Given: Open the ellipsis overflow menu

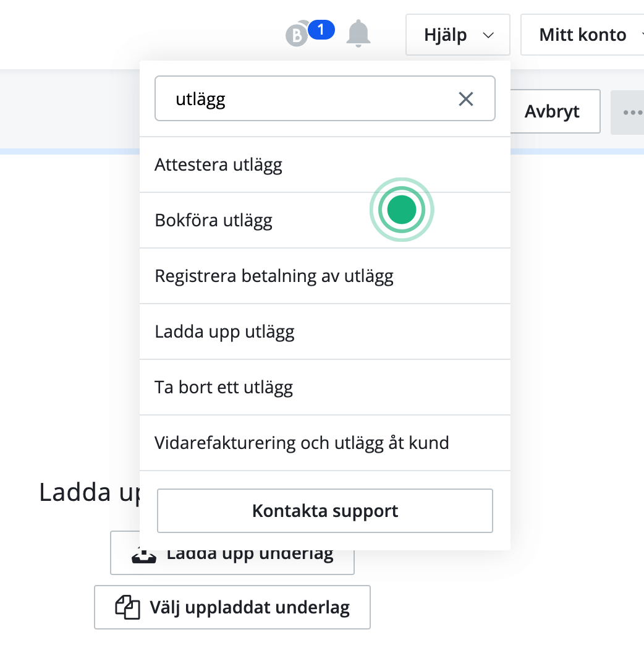Looking at the screenshot, I should pos(631,111).
